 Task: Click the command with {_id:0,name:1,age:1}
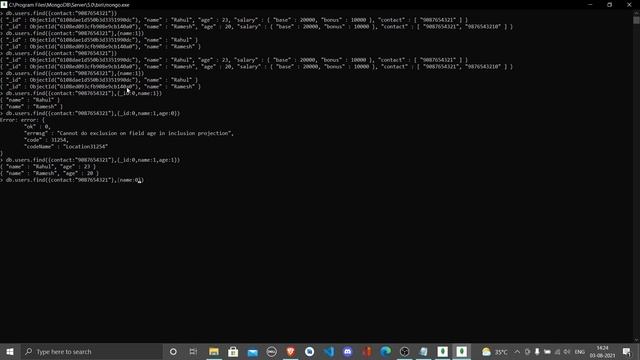point(90,160)
